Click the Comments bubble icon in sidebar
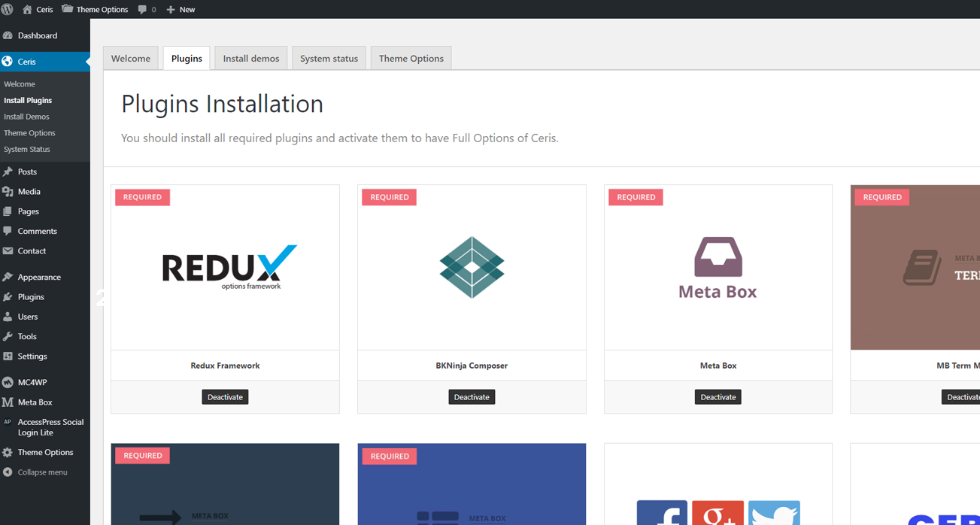980x525 pixels. pos(8,231)
